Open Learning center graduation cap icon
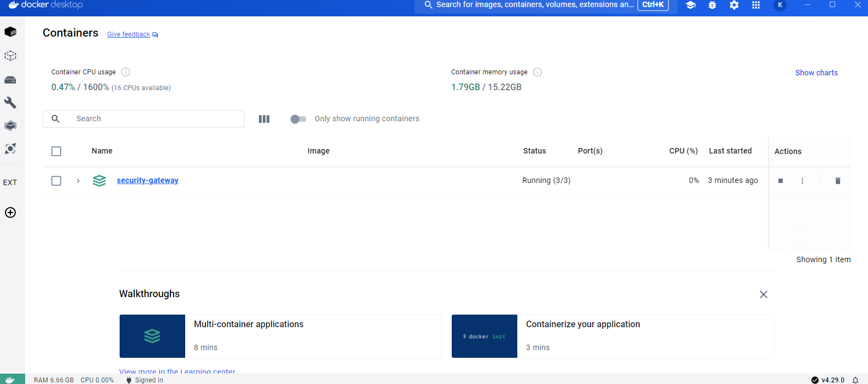868x384 pixels. 690,5
